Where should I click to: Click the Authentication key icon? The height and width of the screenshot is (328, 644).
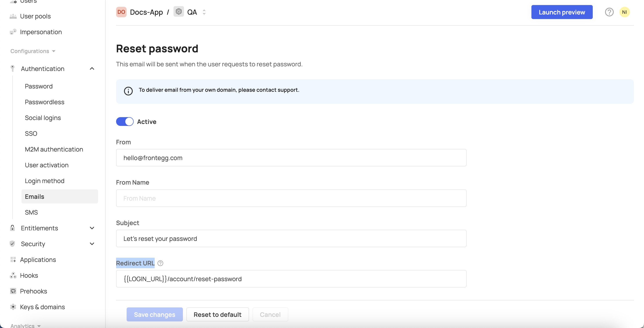pos(12,69)
